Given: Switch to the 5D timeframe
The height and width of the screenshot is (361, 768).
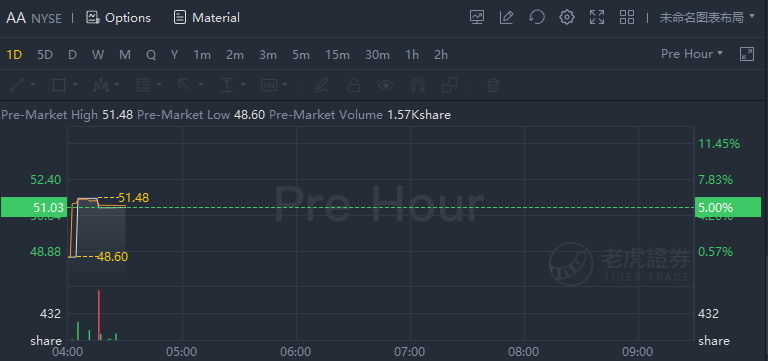Looking at the screenshot, I should [45, 55].
